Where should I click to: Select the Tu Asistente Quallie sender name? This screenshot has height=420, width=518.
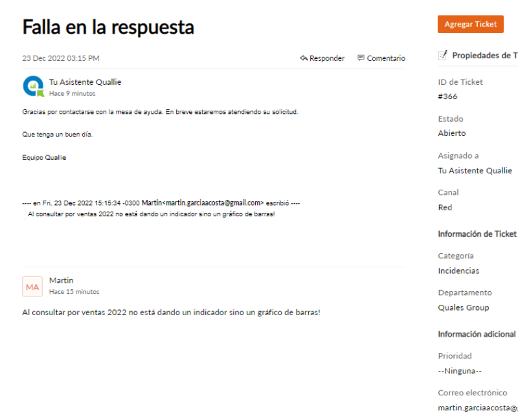tap(85, 82)
